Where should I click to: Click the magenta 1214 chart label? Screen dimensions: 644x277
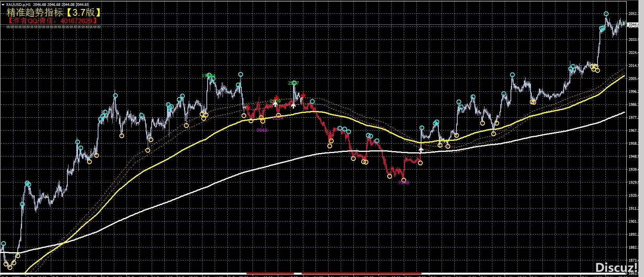(x=278, y=118)
